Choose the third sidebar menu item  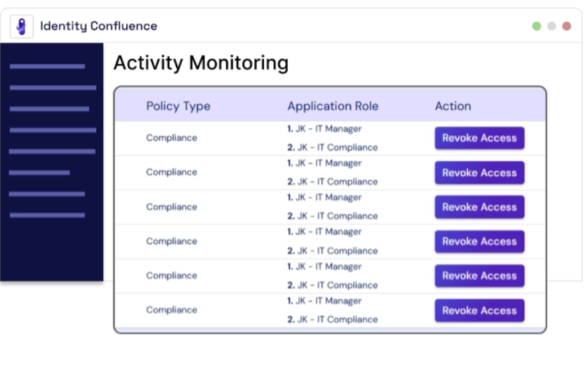pyautogui.click(x=49, y=109)
